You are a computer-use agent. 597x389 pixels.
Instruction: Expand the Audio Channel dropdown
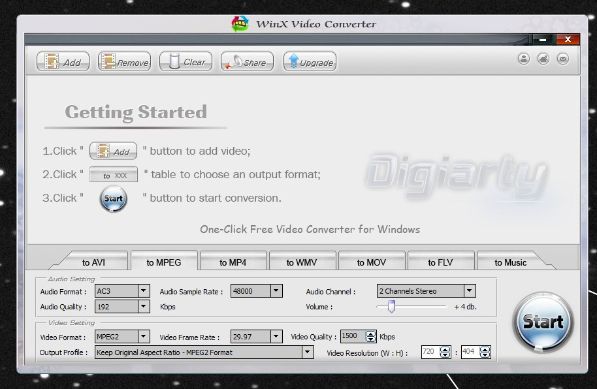point(426,291)
